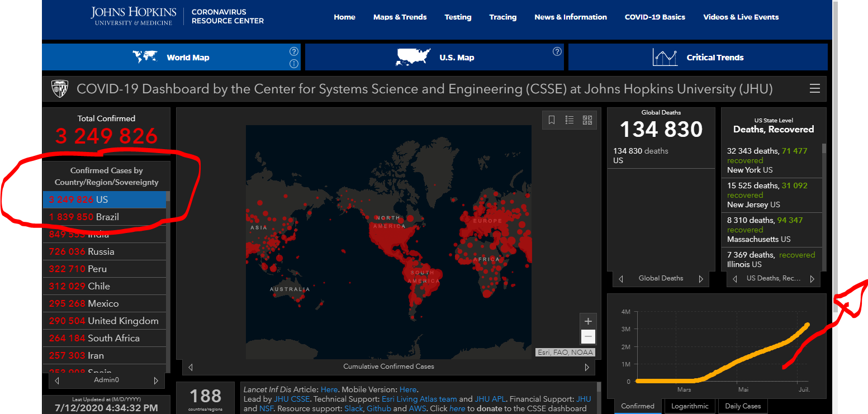Image resolution: width=868 pixels, height=414 pixels.
Task: Click the World Map info icon
Action: tap(294, 64)
